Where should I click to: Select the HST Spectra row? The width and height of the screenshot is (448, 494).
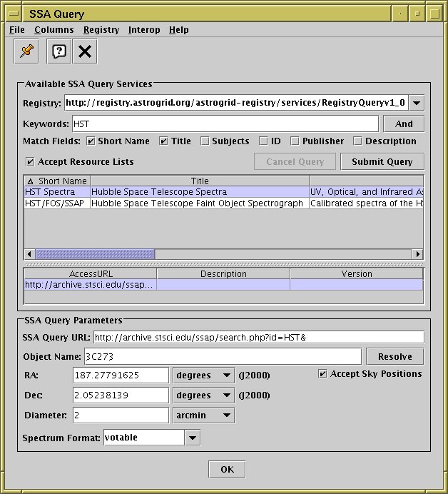[223, 192]
